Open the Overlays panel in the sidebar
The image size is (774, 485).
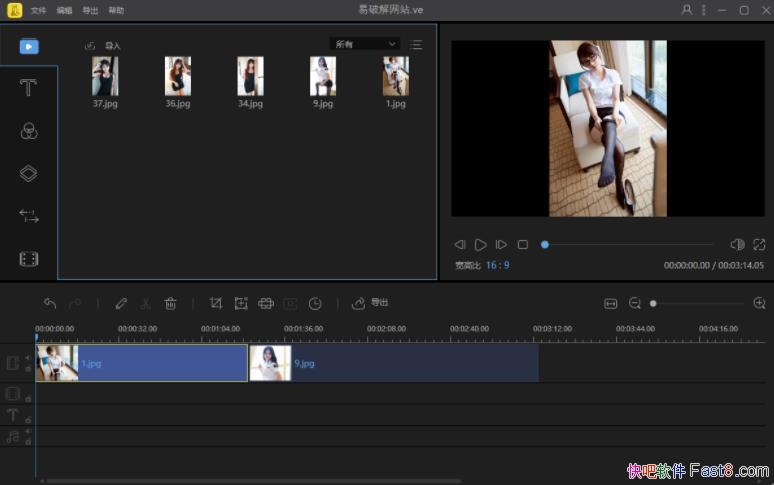click(28, 174)
